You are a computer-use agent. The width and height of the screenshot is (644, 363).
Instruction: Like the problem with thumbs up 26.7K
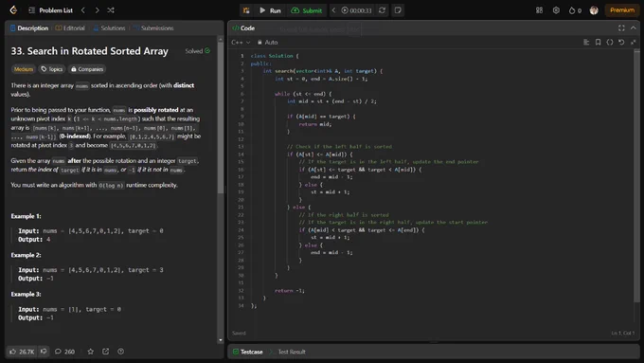click(22, 352)
